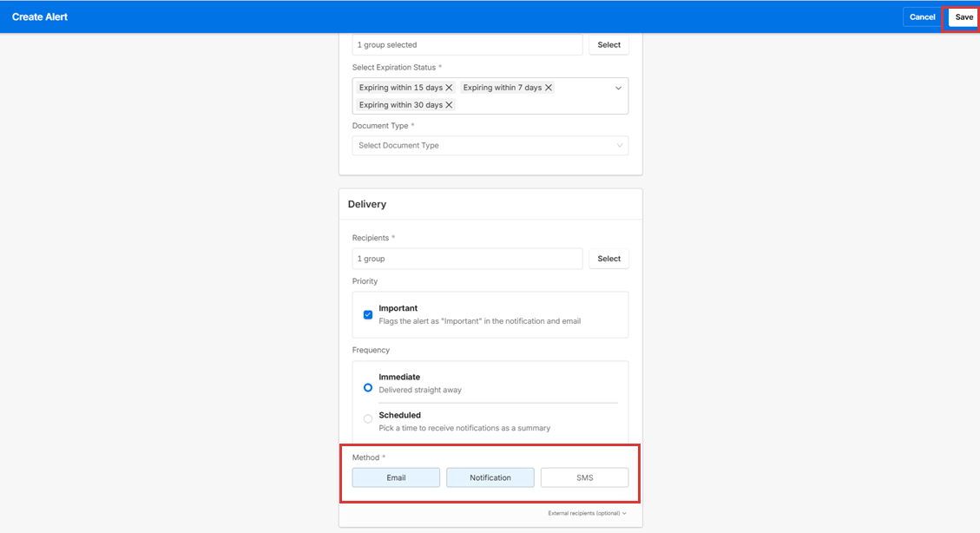
Task: Expand External recipients optional section
Action: pos(587,513)
